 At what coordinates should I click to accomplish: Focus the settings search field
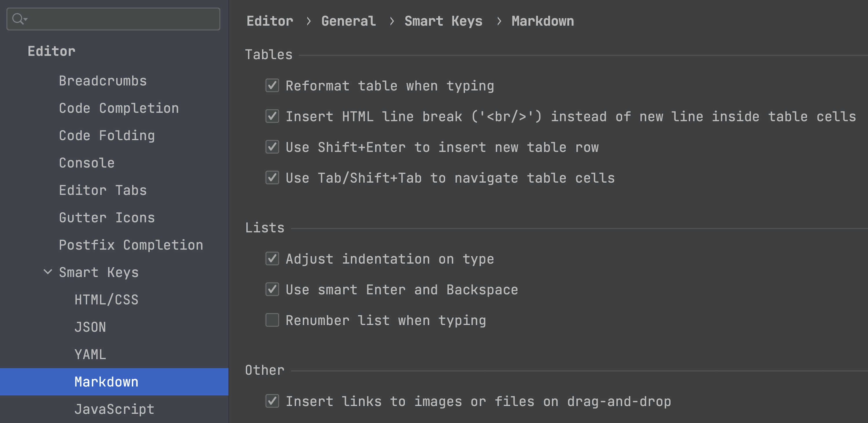click(x=121, y=19)
